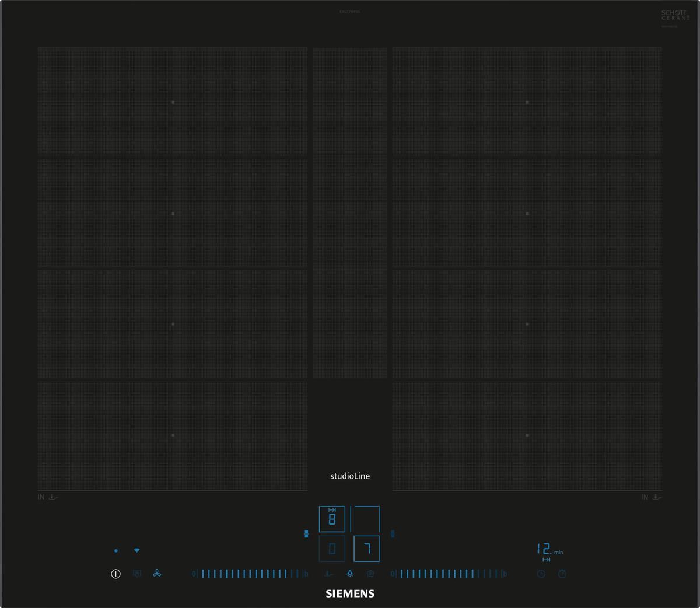Viewport: 700px width, 608px height.
Task: Tap the boost 'b' on right slider
Action: coord(505,574)
